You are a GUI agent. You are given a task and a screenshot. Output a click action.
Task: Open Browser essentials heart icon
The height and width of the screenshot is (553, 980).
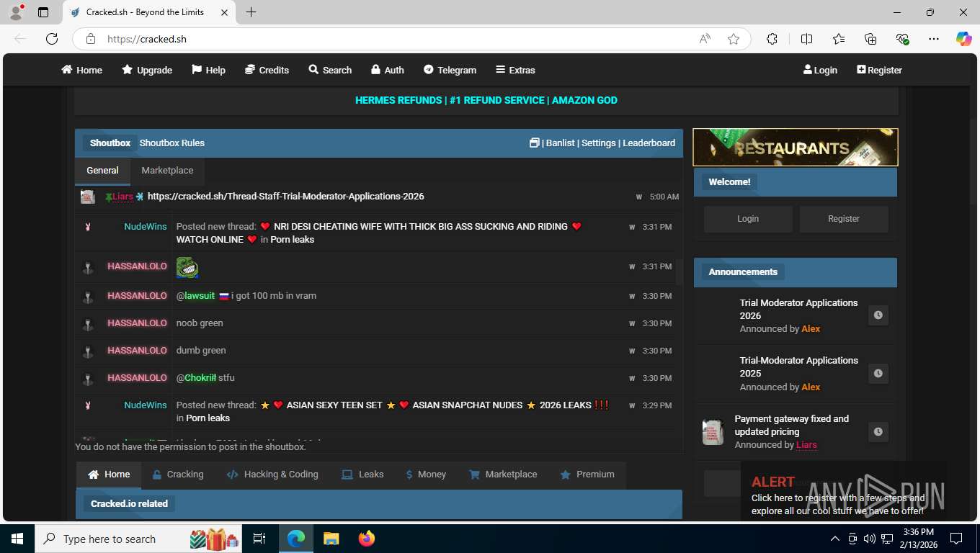902,39
